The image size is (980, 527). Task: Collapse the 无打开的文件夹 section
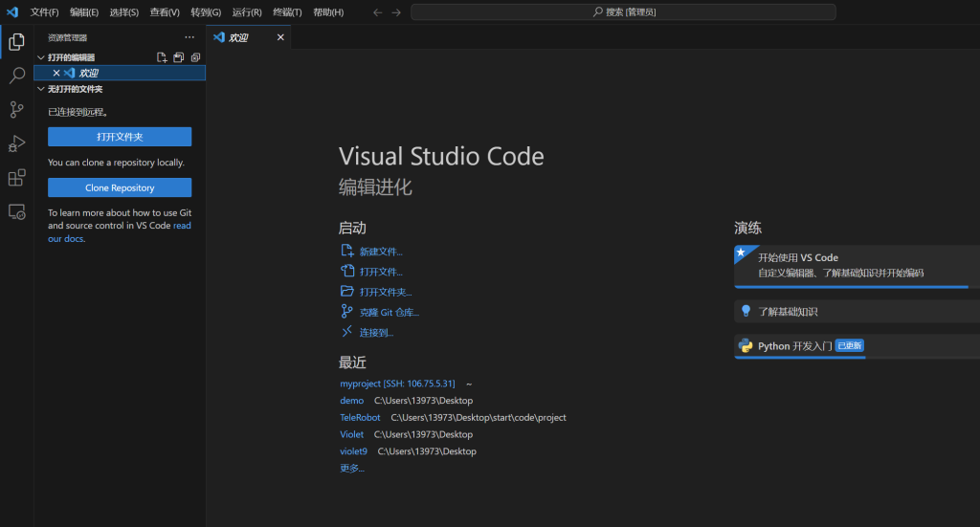tap(41, 89)
